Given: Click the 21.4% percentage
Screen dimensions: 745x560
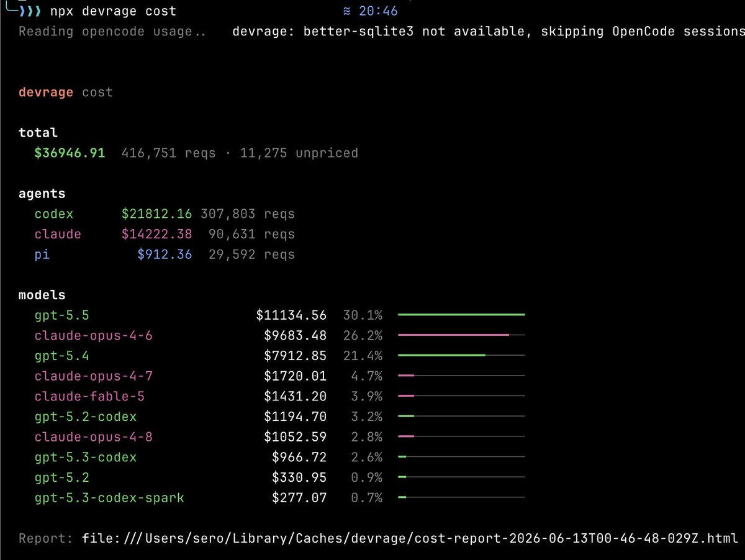Looking at the screenshot, I should click(x=363, y=356).
